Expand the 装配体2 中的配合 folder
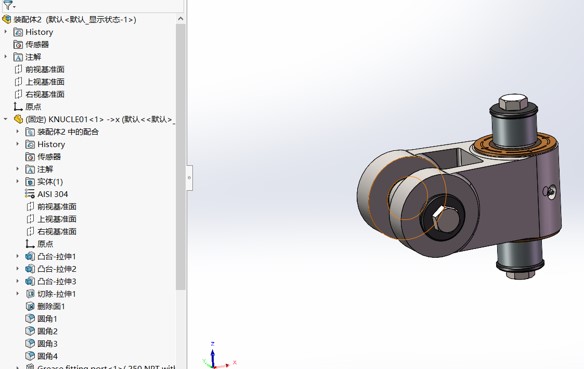 (x=18, y=132)
